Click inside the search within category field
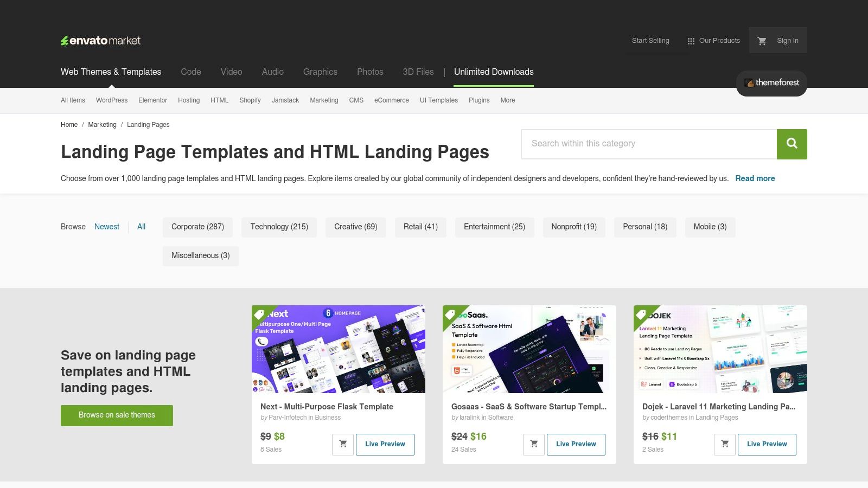The width and height of the screenshot is (868, 488). (x=624, y=144)
